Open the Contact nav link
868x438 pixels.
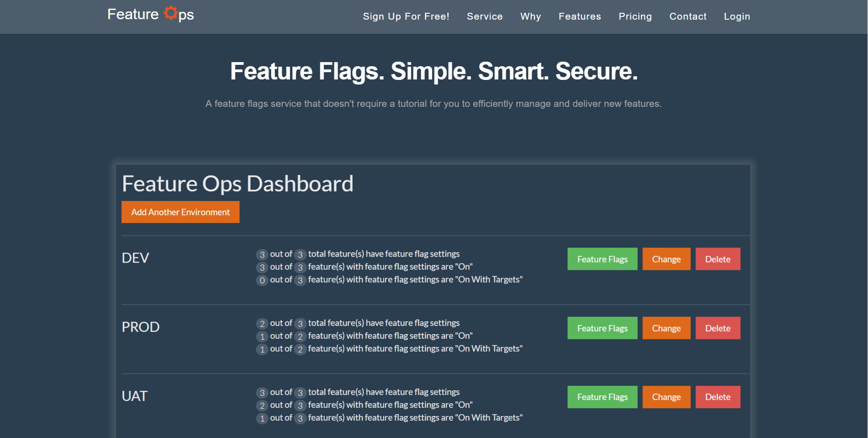688,16
